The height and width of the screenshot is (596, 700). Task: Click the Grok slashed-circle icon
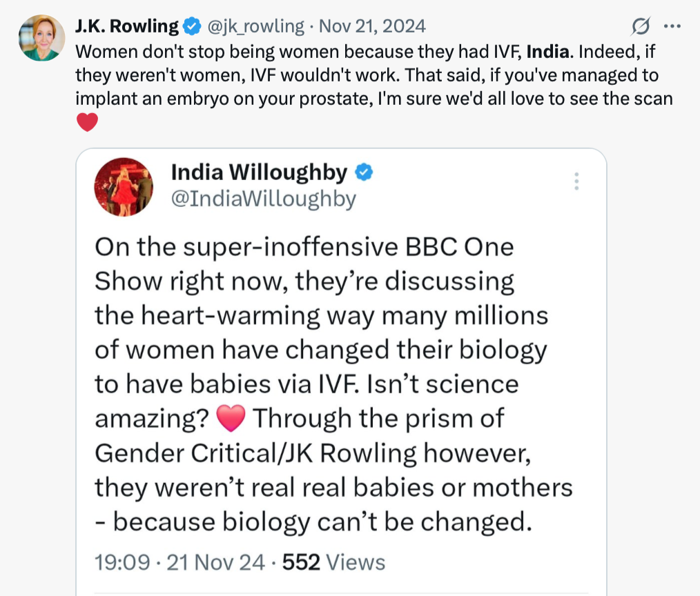click(x=641, y=27)
